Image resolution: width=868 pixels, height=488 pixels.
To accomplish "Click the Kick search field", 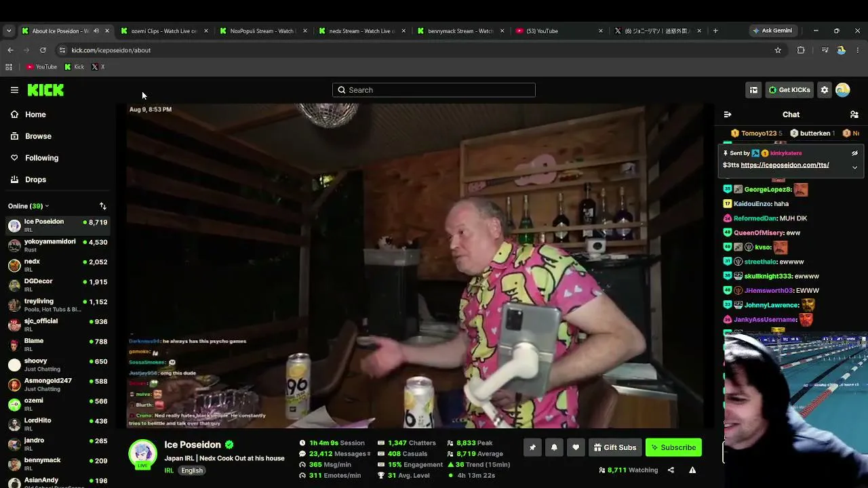I will click(x=434, y=89).
